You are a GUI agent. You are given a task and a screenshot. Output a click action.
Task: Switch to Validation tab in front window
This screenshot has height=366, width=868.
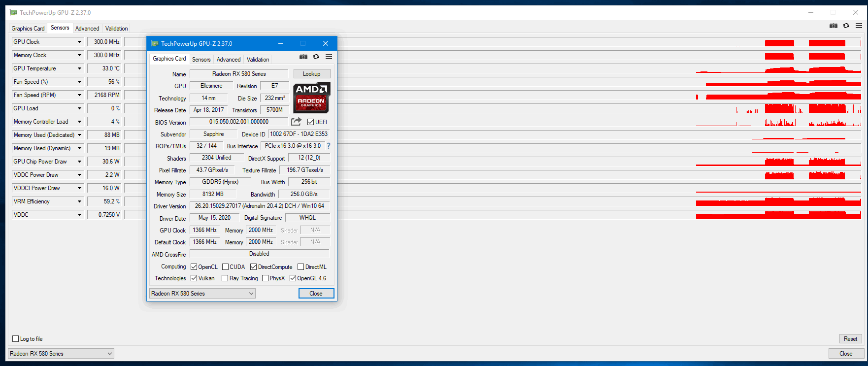pyautogui.click(x=258, y=60)
